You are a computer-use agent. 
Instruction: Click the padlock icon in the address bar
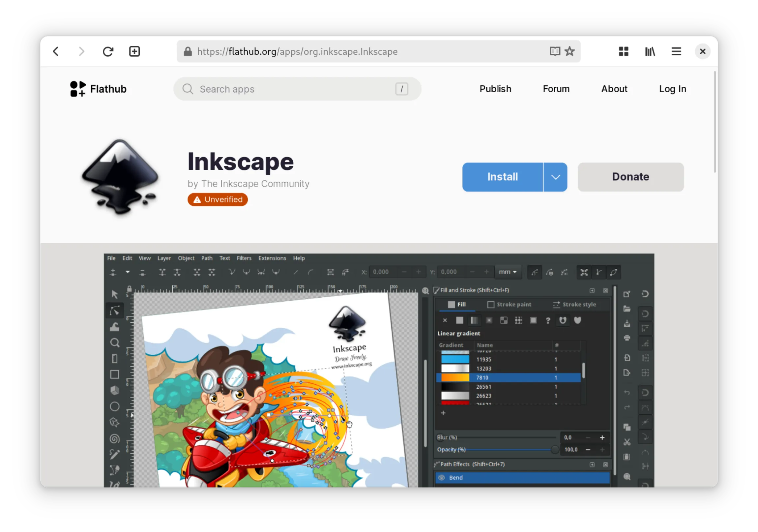point(188,51)
